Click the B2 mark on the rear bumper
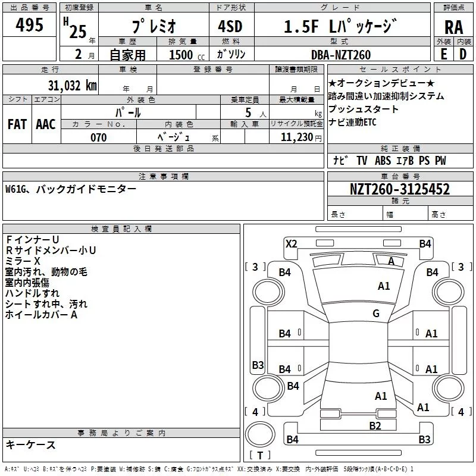 coord(375,425)
